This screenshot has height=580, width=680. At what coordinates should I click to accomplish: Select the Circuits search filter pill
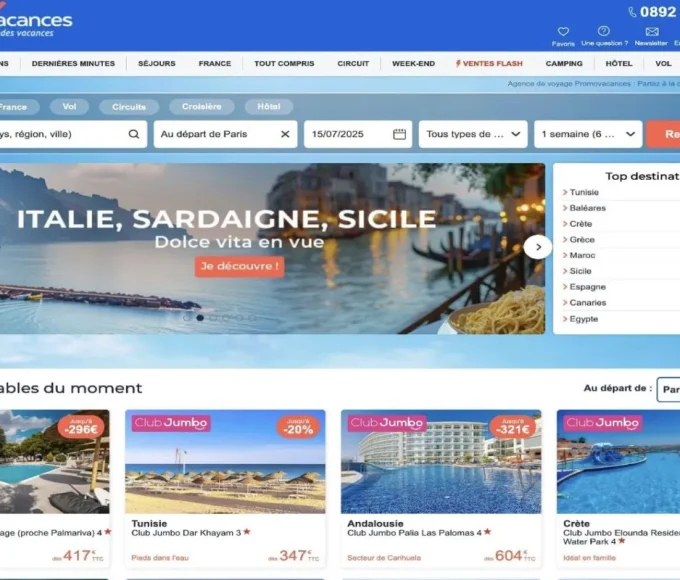pos(129,107)
